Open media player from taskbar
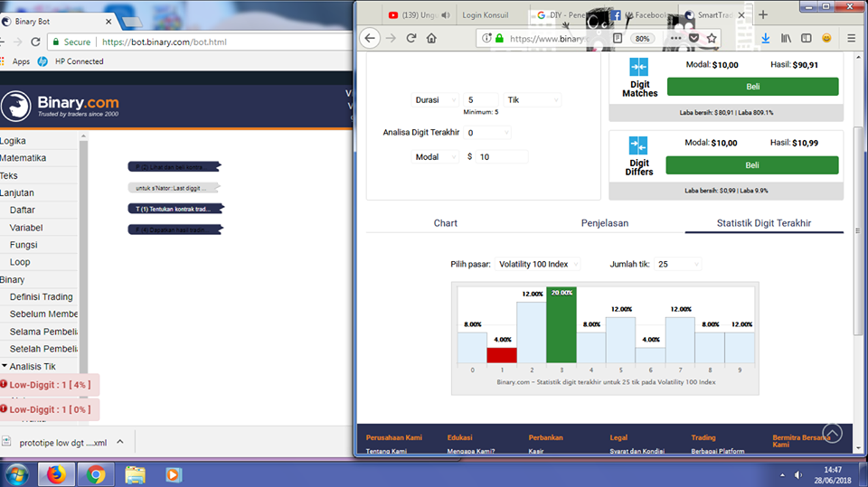 (174, 475)
